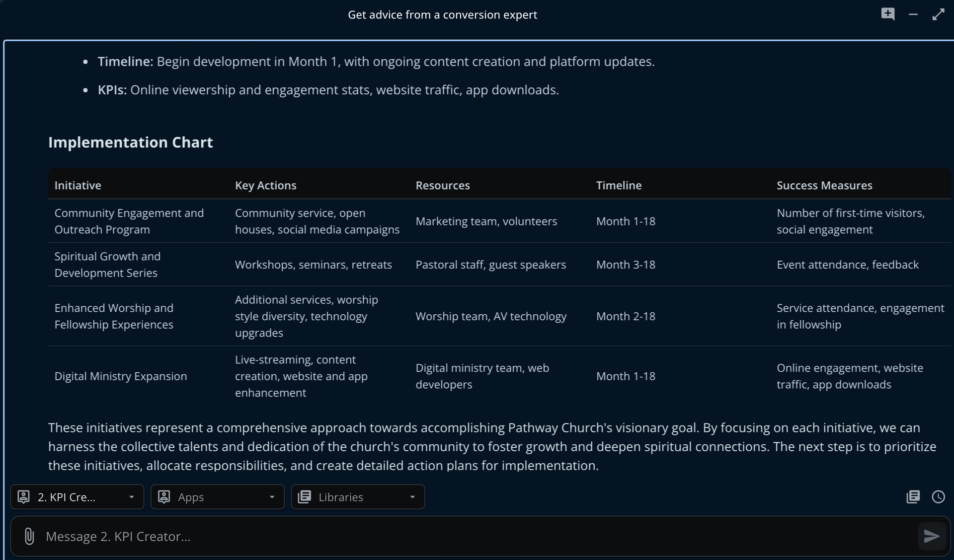954x560 pixels.
Task: Open the Libraries dropdown
Action: point(358,497)
